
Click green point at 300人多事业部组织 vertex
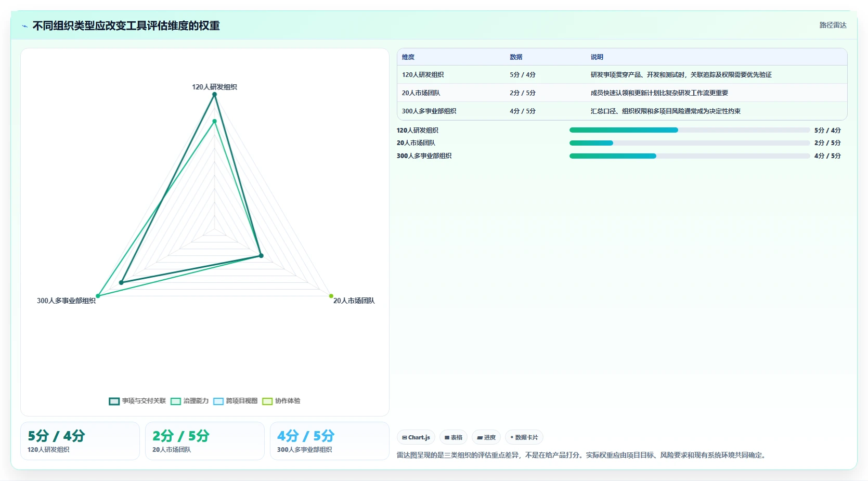(98, 296)
